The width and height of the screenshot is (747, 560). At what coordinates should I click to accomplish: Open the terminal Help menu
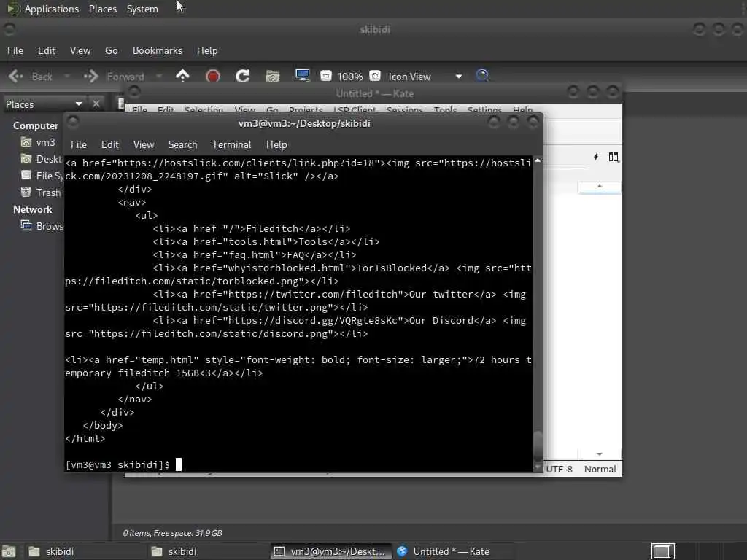[x=276, y=144]
